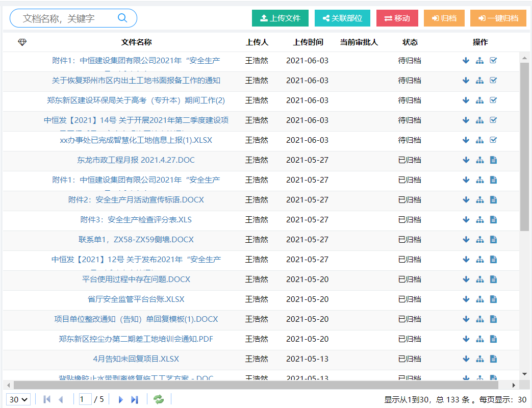Check the archive checkbox on the 附件1 row

[493, 60]
